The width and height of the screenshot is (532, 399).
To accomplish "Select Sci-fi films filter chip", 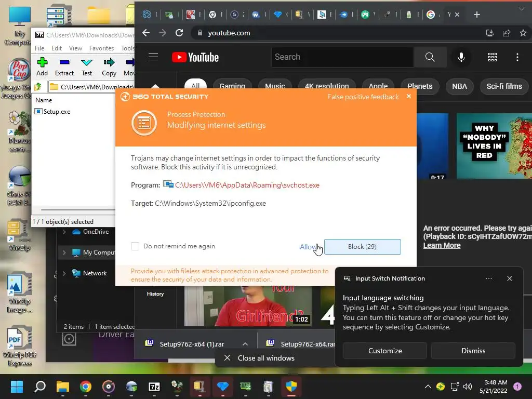I will coord(504,86).
